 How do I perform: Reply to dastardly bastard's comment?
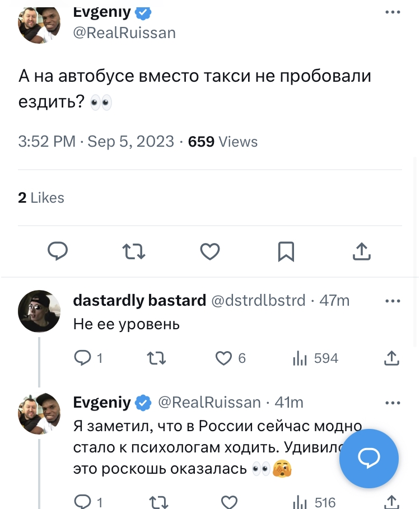click(x=82, y=358)
